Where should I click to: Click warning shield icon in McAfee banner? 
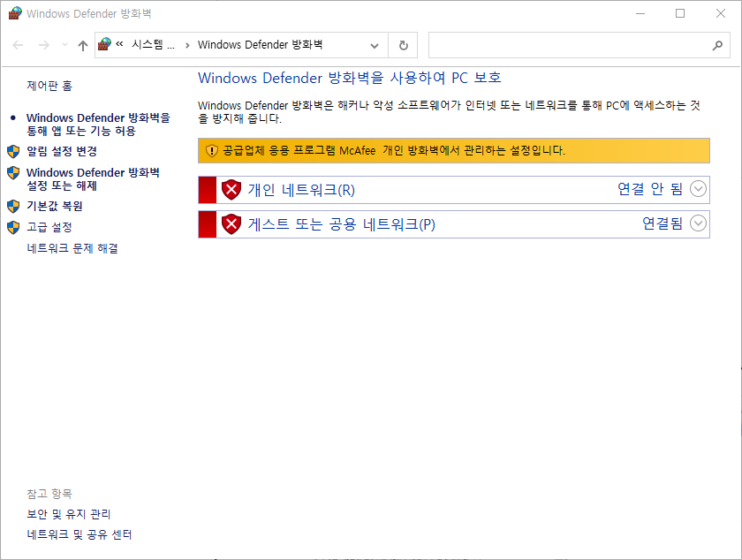coord(211,150)
